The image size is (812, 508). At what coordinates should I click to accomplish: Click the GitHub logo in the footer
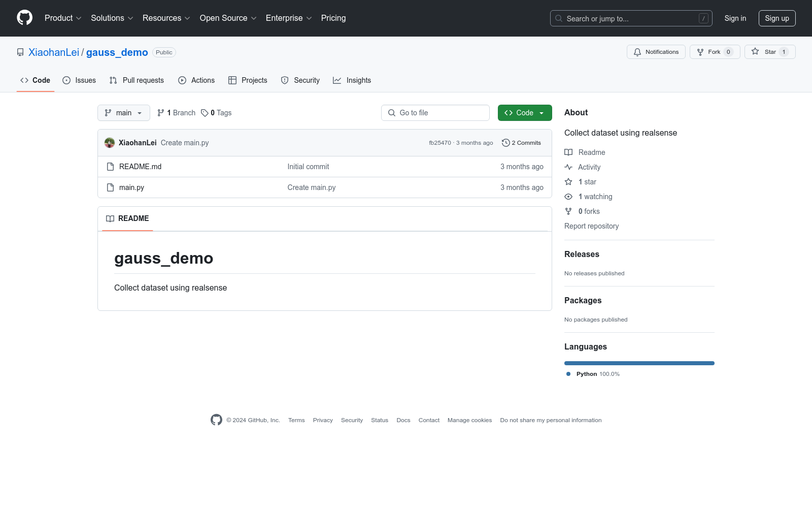pos(216,420)
